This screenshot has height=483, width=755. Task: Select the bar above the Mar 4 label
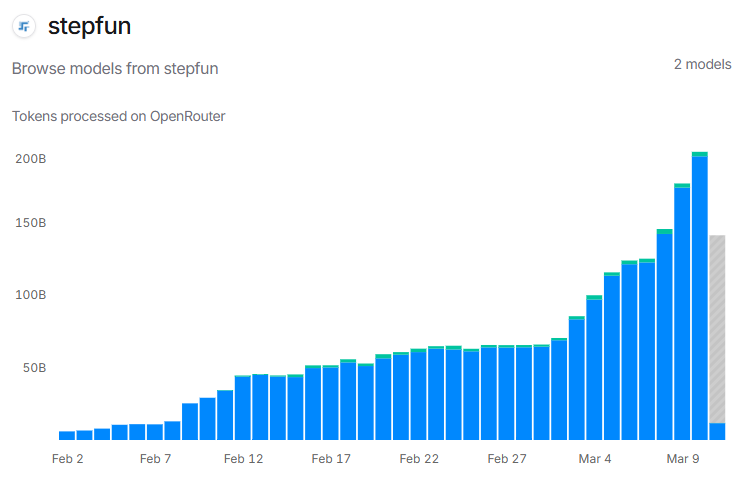pos(594,370)
